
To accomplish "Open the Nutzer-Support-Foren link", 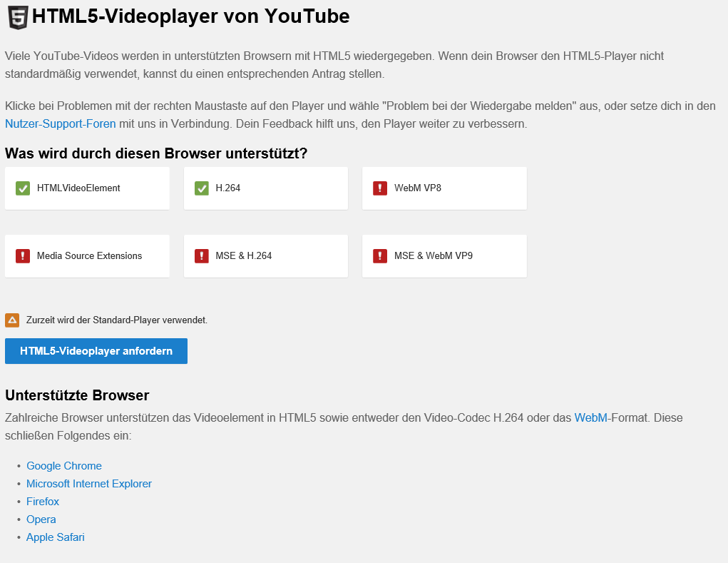I will pyautogui.click(x=61, y=124).
